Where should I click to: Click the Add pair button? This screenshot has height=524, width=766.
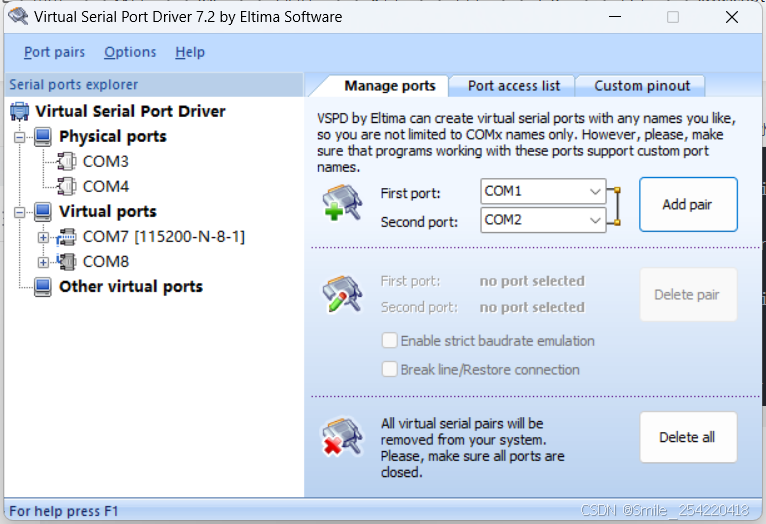(x=688, y=204)
